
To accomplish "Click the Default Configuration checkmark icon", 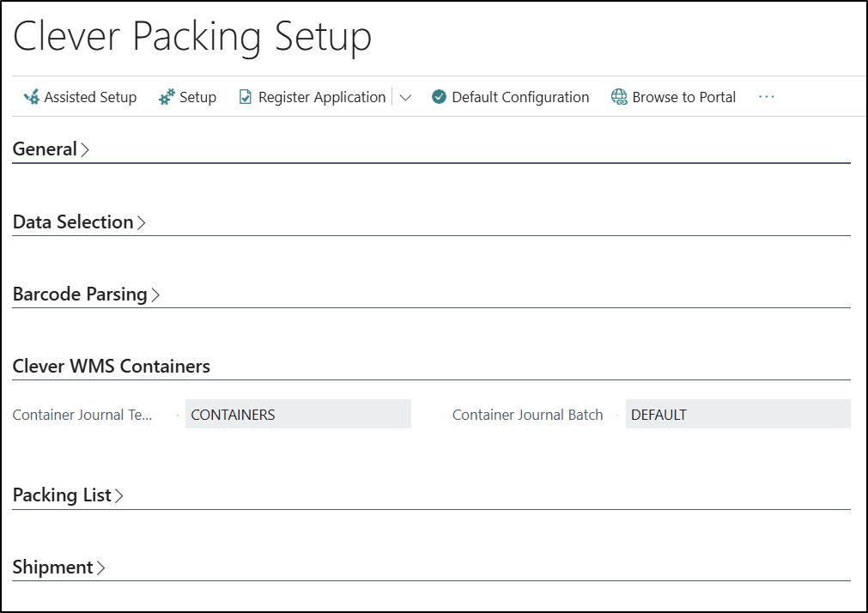I will click(439, 97).
